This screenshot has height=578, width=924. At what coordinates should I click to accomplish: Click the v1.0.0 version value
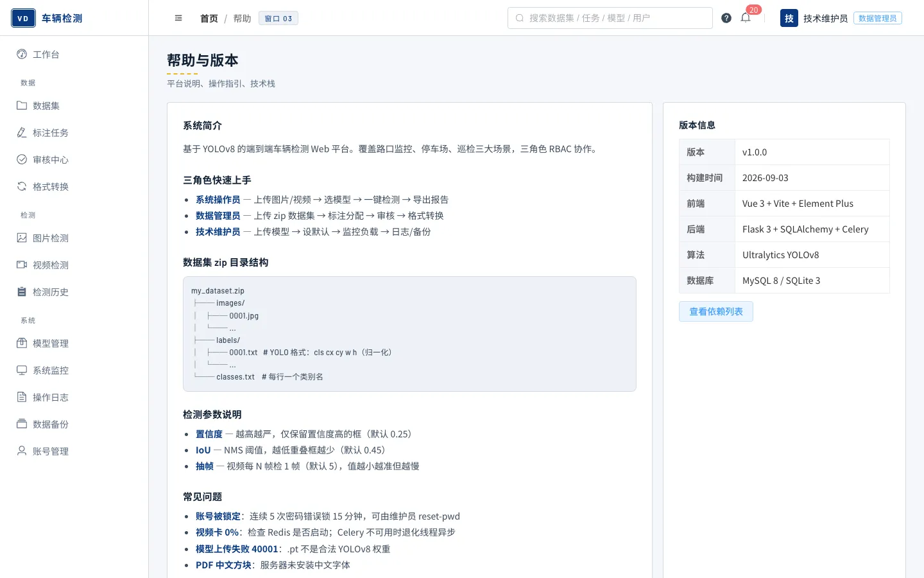tap(812, 152)
